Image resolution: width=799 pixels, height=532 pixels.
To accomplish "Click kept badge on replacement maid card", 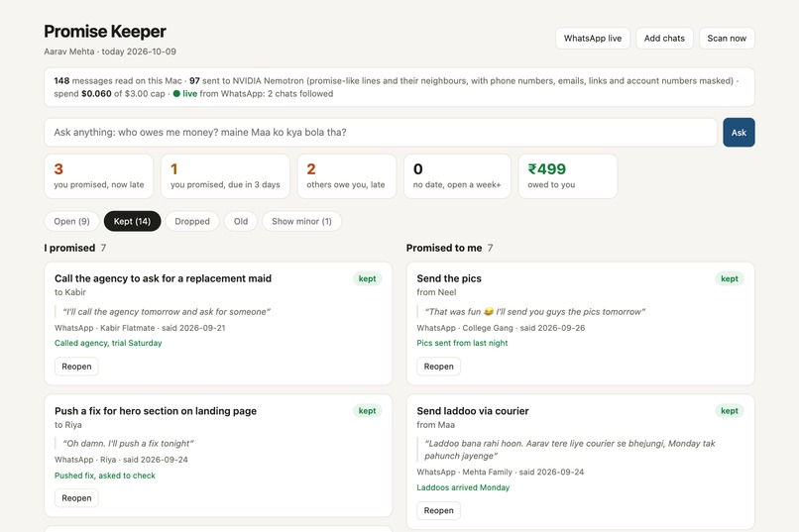I will pos(368,278).
